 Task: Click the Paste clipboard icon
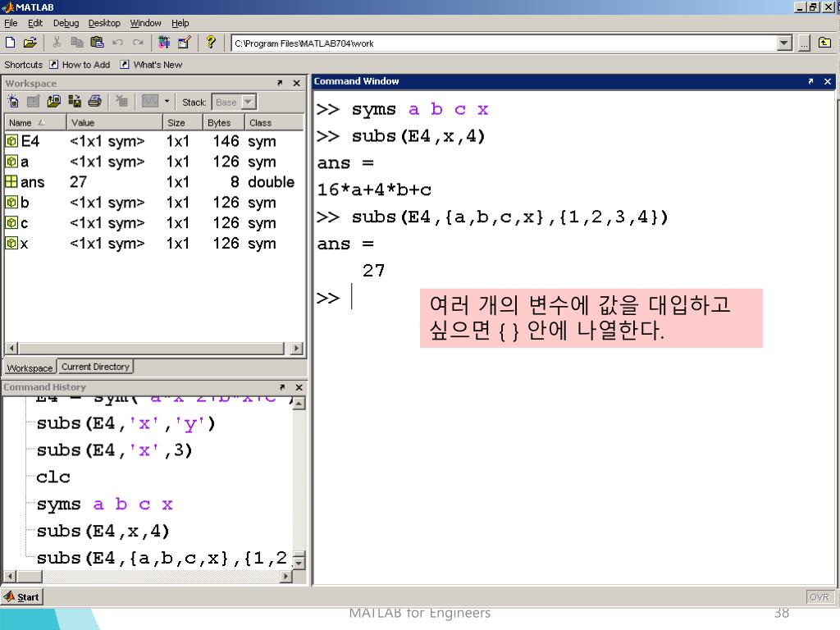(97, 43)
